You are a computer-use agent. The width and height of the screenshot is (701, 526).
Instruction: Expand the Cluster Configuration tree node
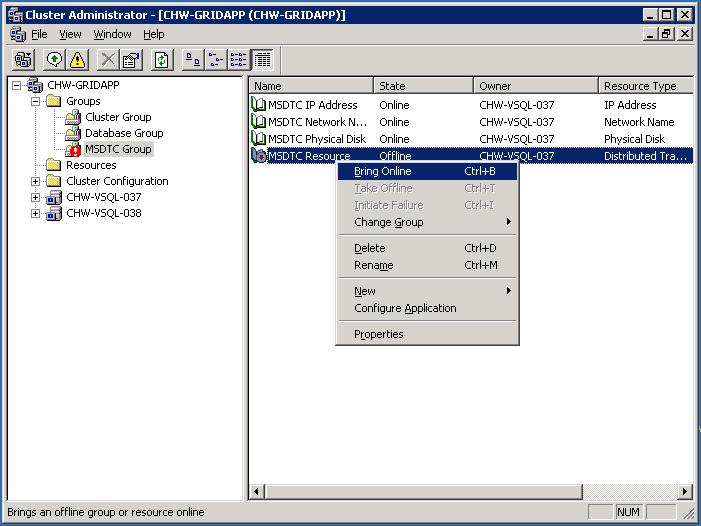[x=35, y=181]
